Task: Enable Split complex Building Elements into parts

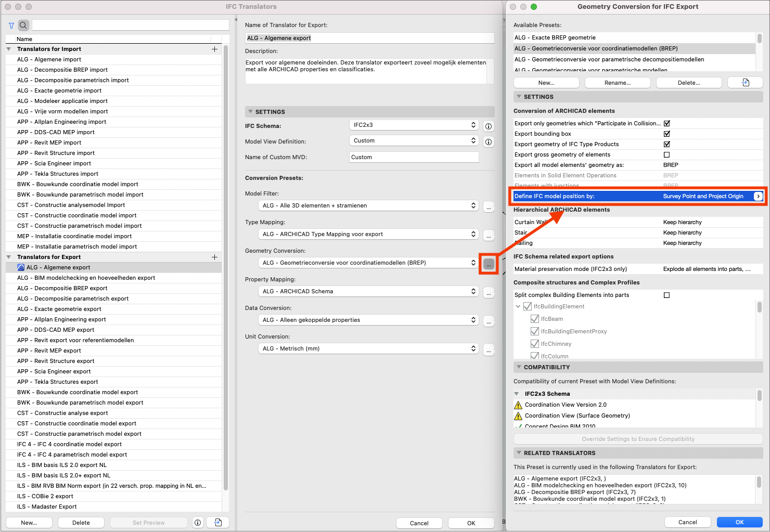Action: (666, 295)
